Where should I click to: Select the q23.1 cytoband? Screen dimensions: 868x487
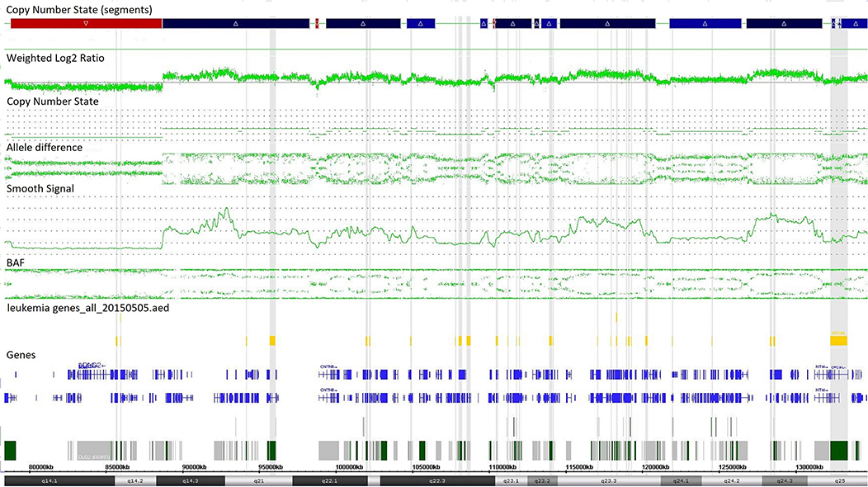[511, 481]
